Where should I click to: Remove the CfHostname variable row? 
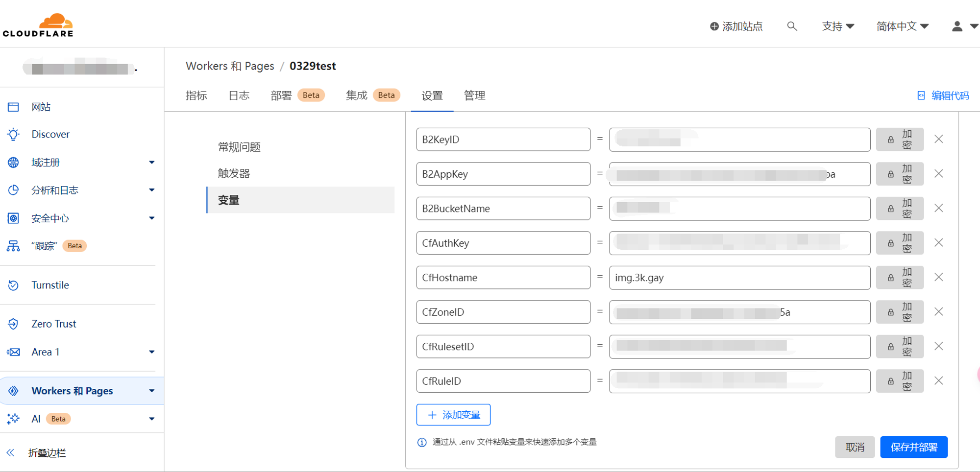[x=939, y=277]
